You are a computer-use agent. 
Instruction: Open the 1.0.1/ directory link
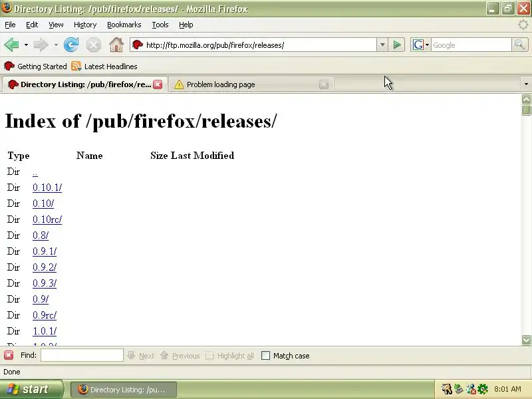[45, 331]
